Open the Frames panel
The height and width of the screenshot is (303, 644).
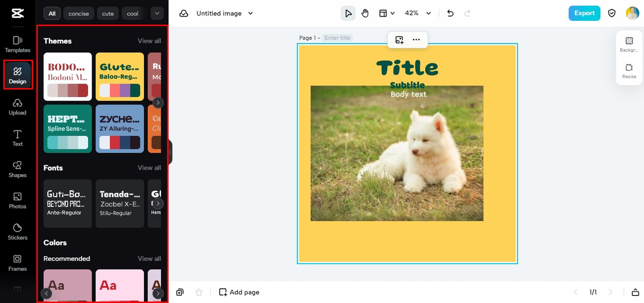tap(18, 262)
